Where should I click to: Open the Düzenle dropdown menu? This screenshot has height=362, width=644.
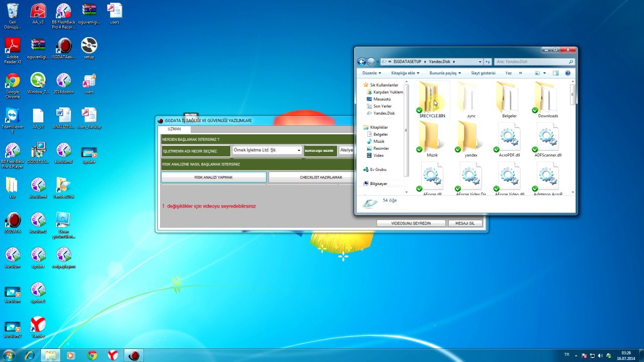(x=371, y=73)
